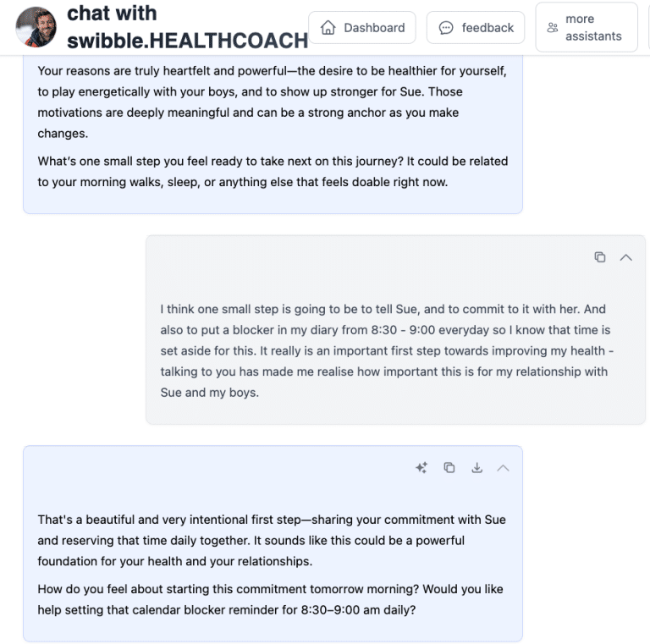The width and height of the screenshot is (650, 644).
Task: Click the swibble.HEALTHCOACH chat title
Action: coord(186,27)
